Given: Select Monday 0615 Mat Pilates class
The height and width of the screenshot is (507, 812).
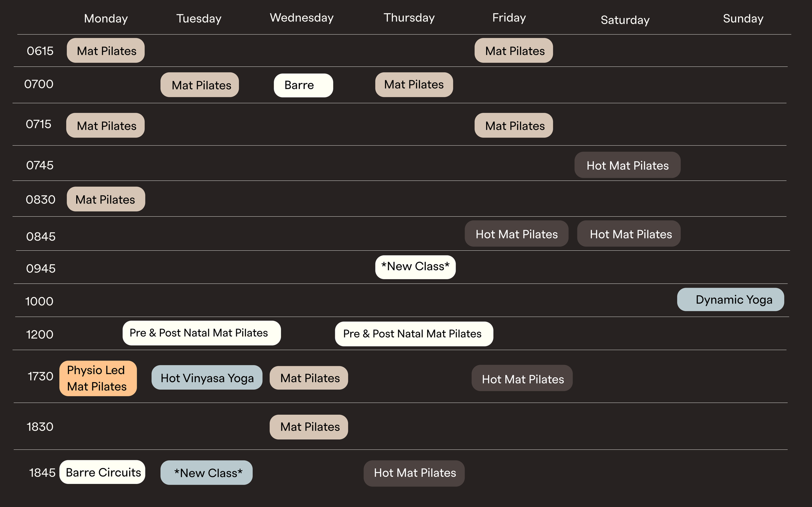Looking at the screenshot, I should pyautogui.click(x=106, y=51).
